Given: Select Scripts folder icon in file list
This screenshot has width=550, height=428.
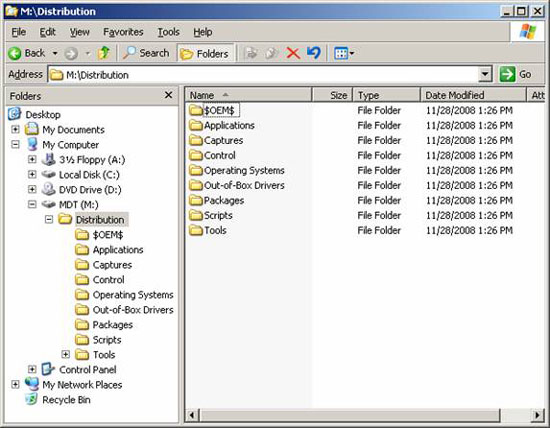Looking at the screenshot, I should (x=196, y=215).
